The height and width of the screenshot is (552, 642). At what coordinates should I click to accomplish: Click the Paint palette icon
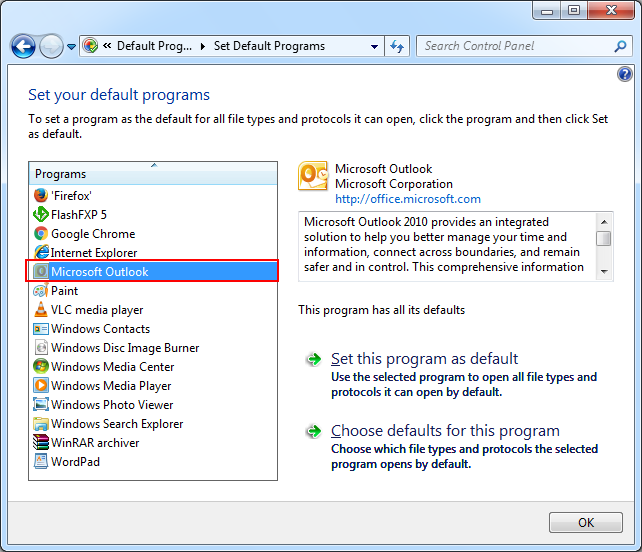(x=41, y=290)
